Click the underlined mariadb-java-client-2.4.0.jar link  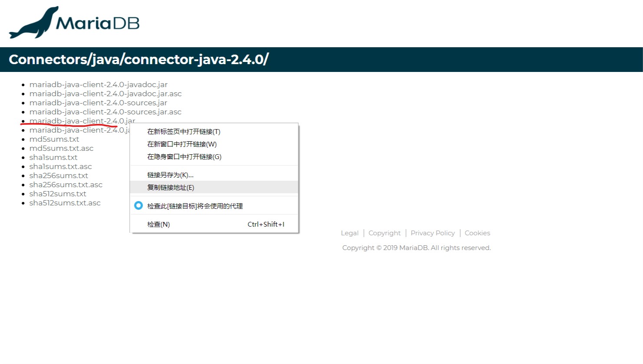click(82, 120)
